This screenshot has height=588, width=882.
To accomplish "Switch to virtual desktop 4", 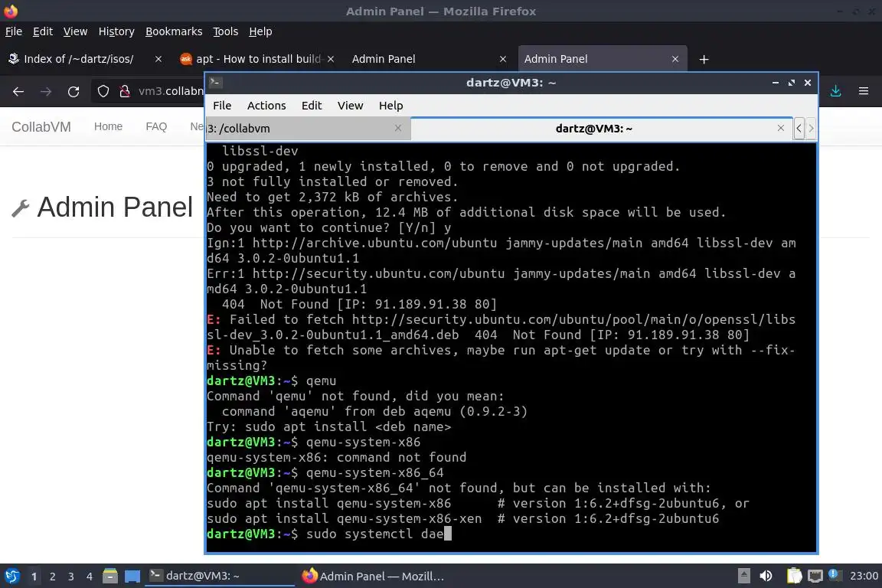I will (x=90, y=577).
